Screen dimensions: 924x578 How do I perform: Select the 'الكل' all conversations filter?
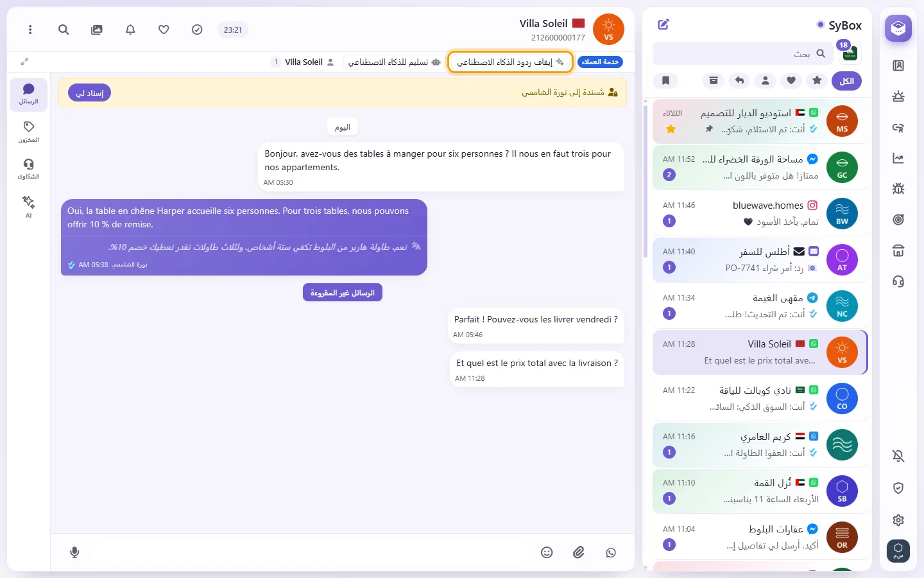tap(846, 81)
